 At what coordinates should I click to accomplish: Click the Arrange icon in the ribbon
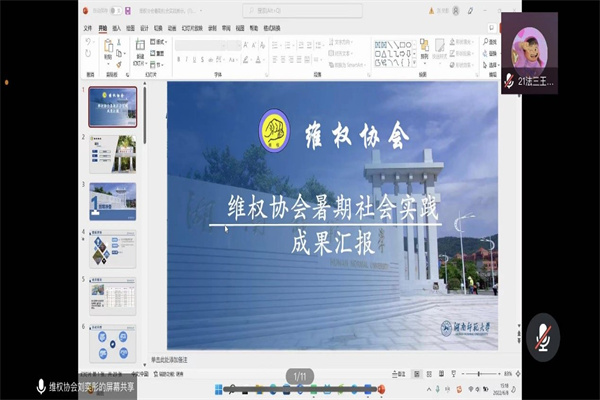point(425,50)
